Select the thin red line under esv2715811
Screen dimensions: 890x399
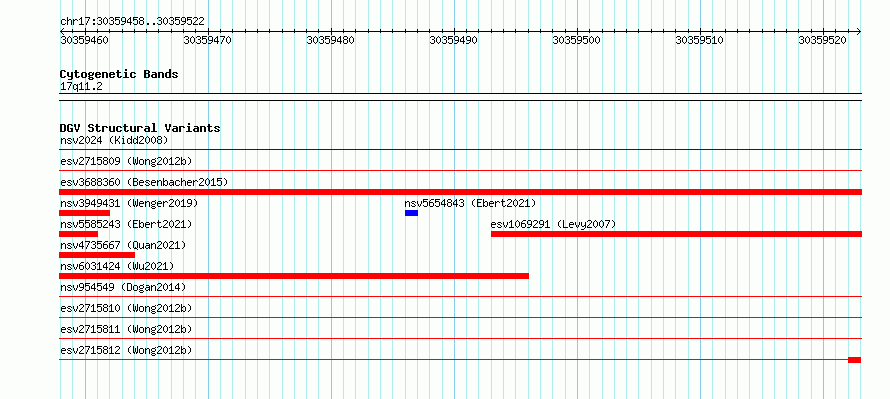point(460,339)
